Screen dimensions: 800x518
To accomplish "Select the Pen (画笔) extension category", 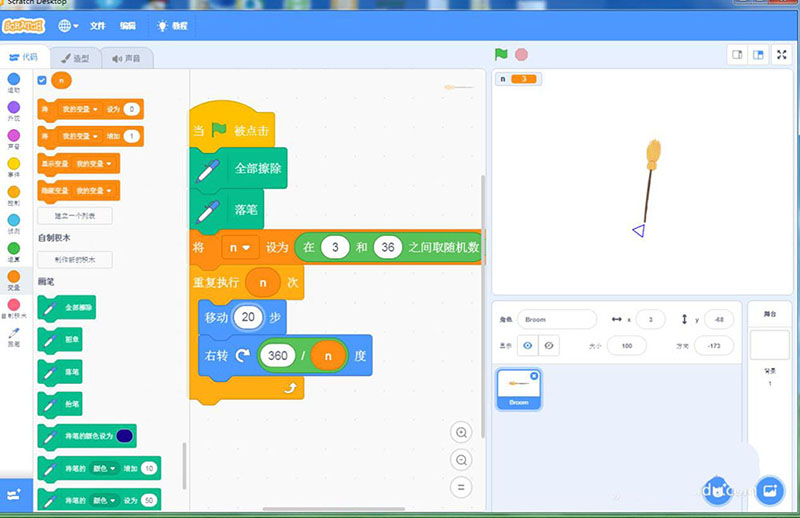I will (14, 337).
